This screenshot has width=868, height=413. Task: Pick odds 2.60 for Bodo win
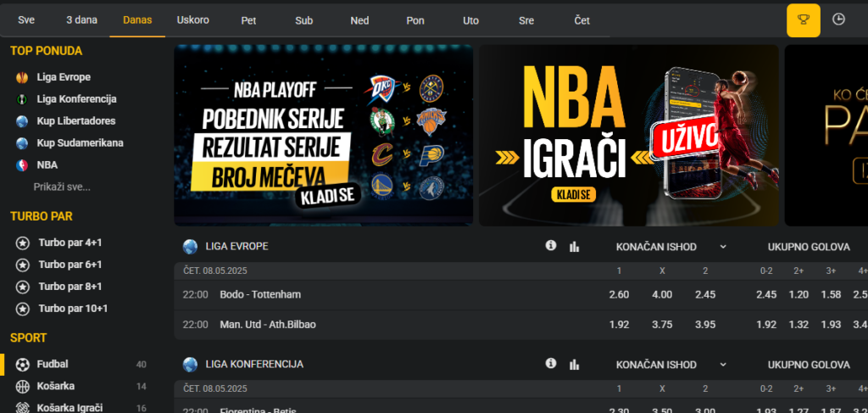click(619, 294)
